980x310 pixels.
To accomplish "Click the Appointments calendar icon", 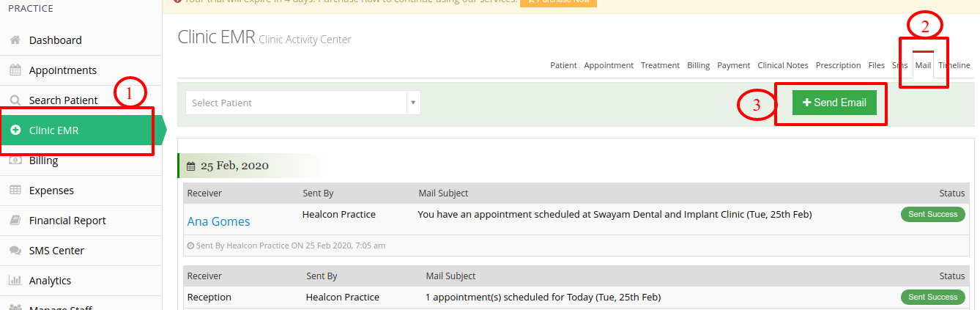I will pyautogui.click(x=15, y=70).
